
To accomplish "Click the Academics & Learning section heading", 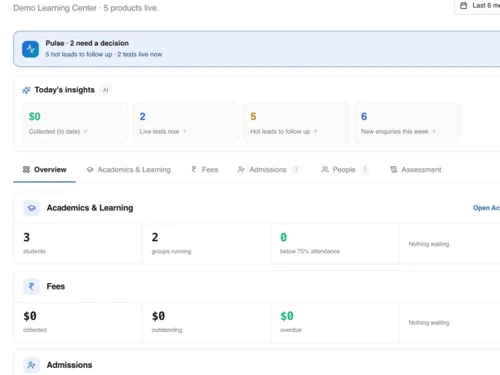I will 90,208.
